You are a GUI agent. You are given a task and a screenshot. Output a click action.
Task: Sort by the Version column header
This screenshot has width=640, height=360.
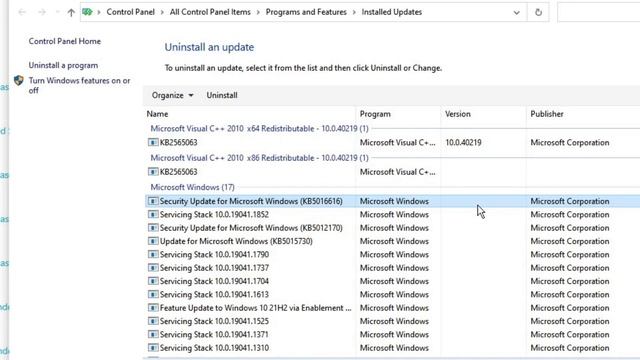click(458, 114)
